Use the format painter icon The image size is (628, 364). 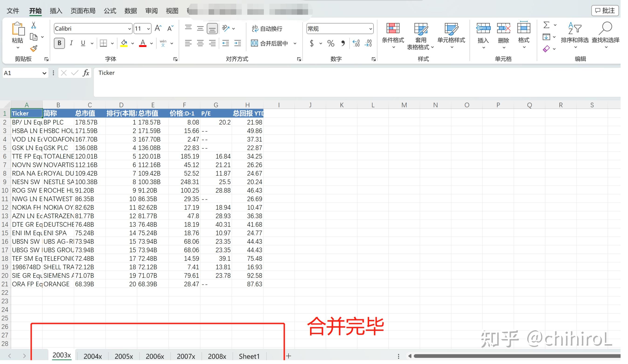(34, 48)
